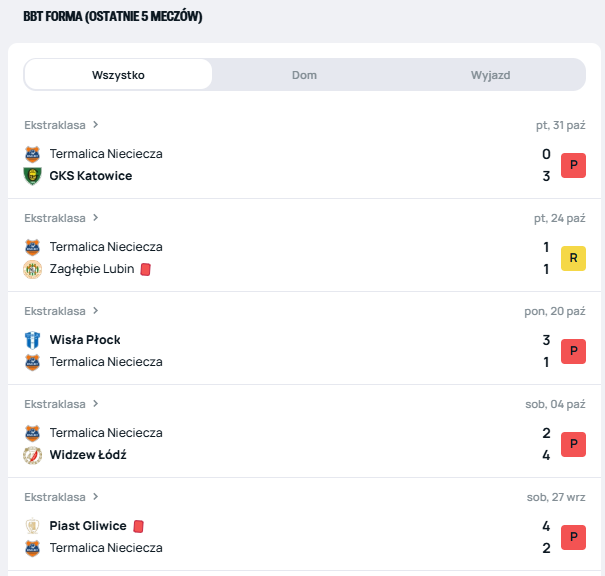The height and width of the screenshot is (576, 605).
Task: Click the red P badge for the Katowice match
Action: point(573,165)
